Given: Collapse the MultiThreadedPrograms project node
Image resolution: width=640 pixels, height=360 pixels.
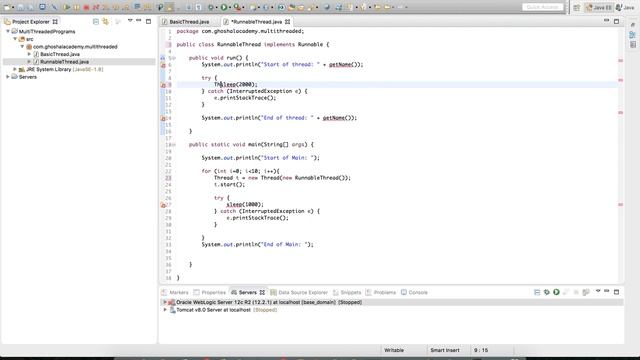Looking at the screenshot, I should (8, 31).
